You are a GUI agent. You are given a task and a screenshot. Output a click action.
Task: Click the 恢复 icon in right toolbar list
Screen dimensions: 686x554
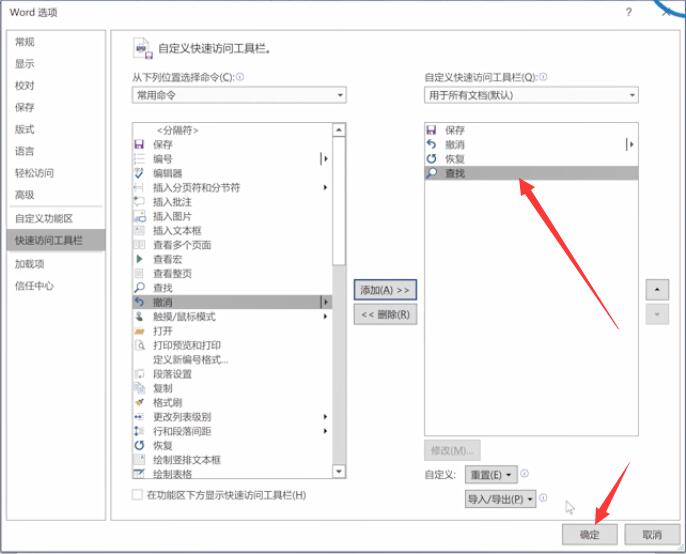click(x=431, y=159)
